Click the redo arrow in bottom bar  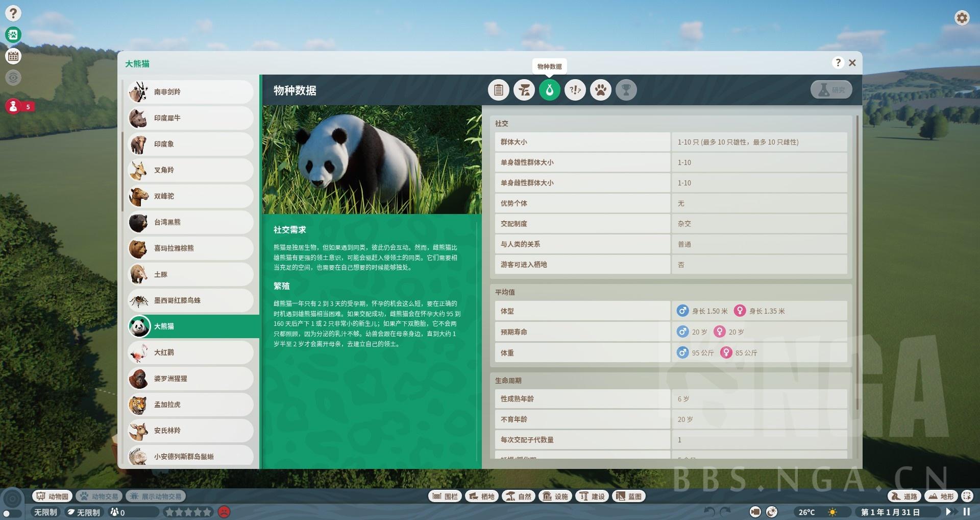point(725,511)
